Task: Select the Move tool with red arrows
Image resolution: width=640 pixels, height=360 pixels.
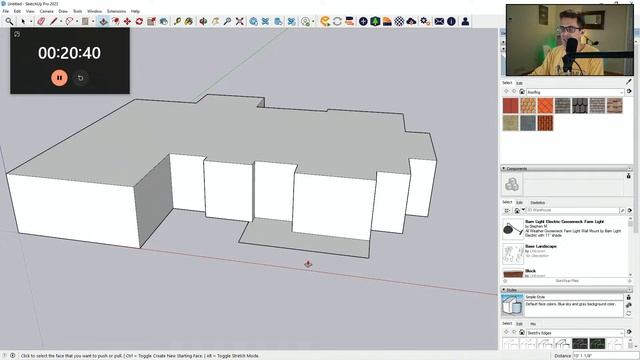Action: tap(127, 21)
